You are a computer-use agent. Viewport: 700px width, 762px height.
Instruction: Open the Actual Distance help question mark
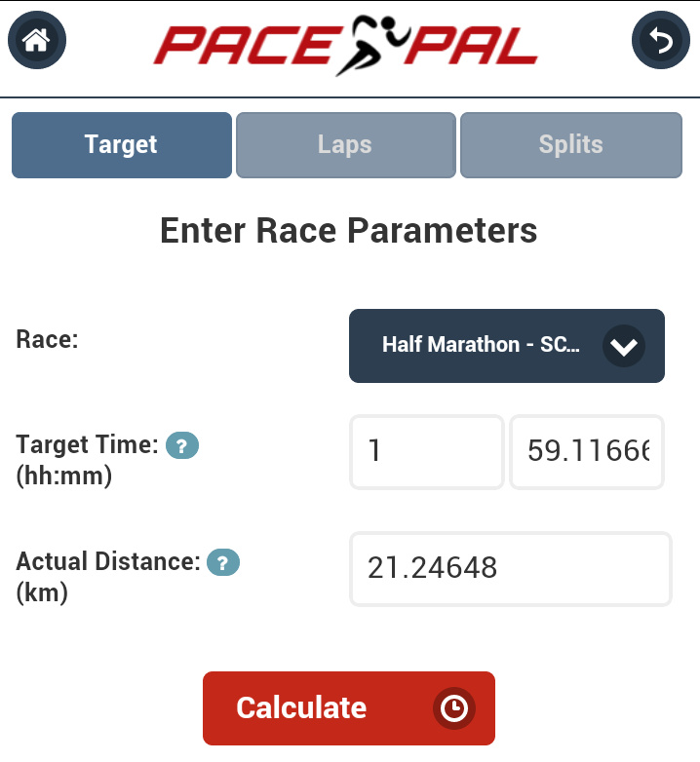click(223, 562)
